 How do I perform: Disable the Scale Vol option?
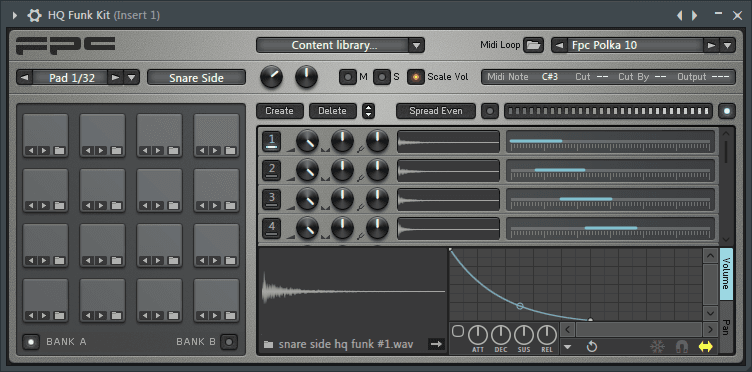416,77
